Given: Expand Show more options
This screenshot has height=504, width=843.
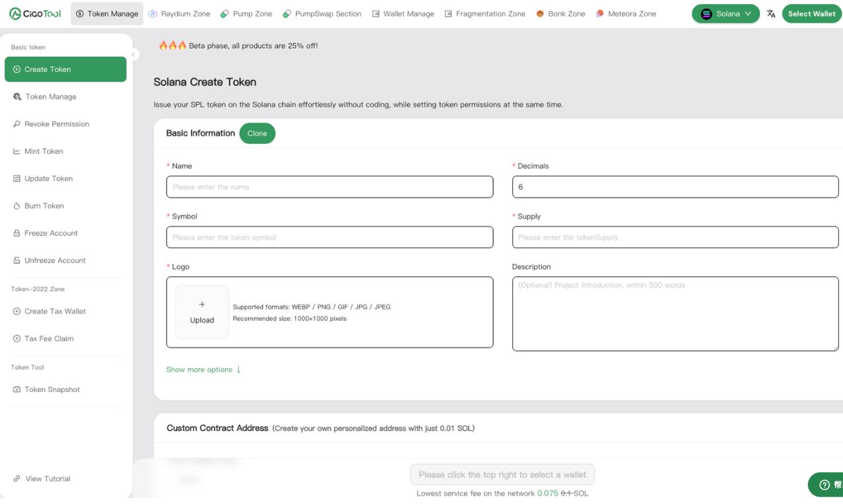Looking at the screenshot, I should [203, 369].
